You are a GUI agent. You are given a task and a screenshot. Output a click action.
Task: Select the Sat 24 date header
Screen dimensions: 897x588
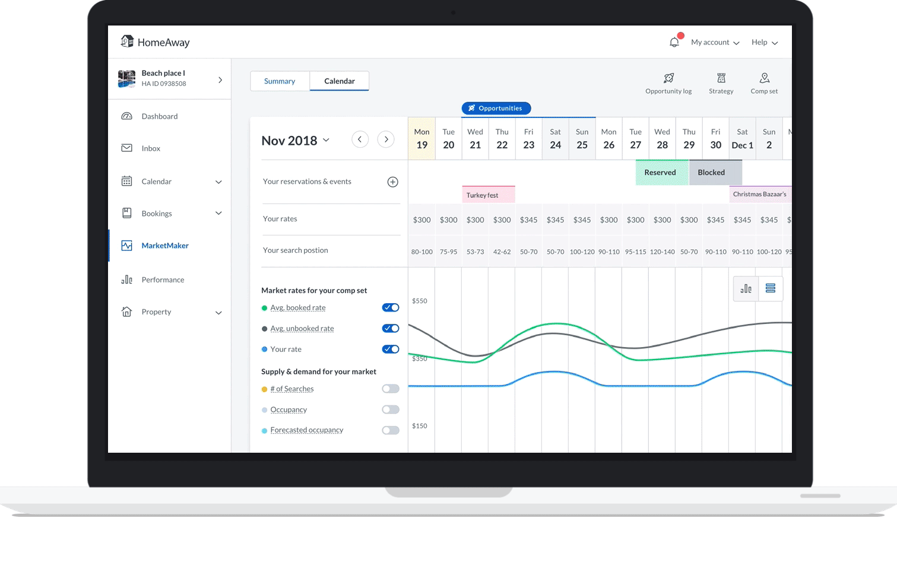click(x=555, y=139)
